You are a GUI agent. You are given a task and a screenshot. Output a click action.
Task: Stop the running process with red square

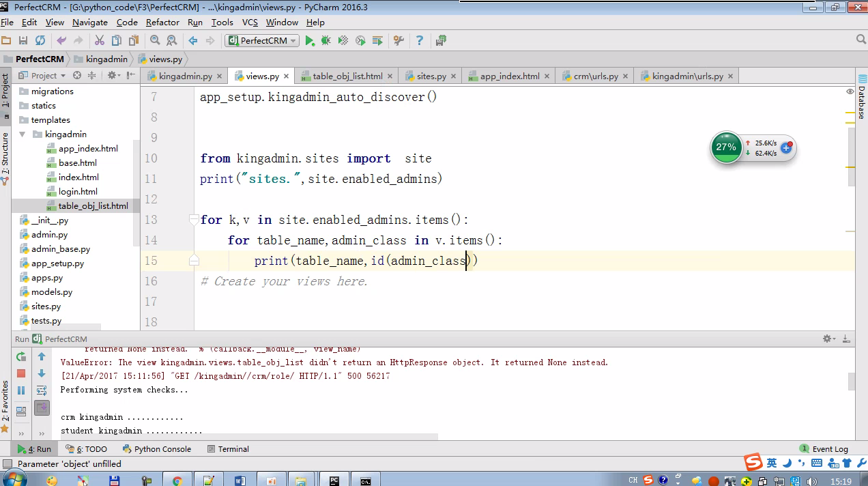(21, 373)
